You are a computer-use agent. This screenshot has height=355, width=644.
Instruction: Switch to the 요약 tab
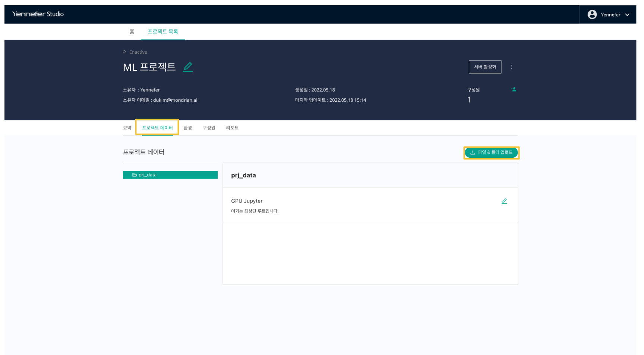pyautogui.click(x=127, y=128)
